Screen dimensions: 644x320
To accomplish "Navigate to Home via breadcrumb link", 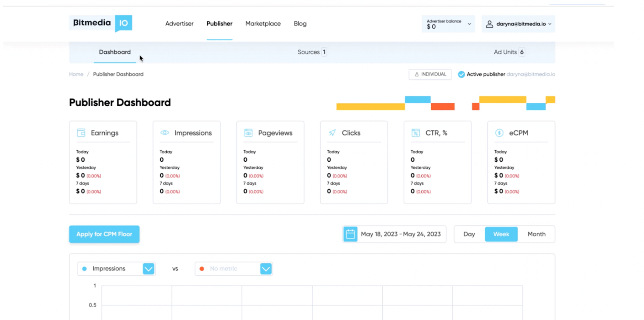I will pos(76,74).
